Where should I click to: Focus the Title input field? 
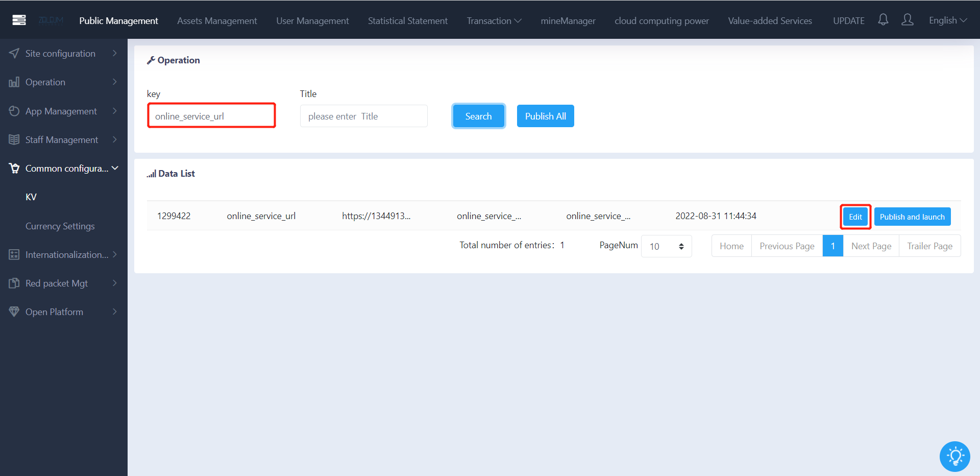tap(363, 116)
